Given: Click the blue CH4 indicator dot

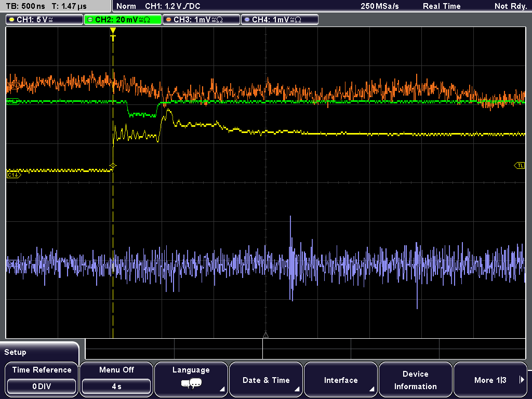Looking at the screenshot, I should 247,20.
